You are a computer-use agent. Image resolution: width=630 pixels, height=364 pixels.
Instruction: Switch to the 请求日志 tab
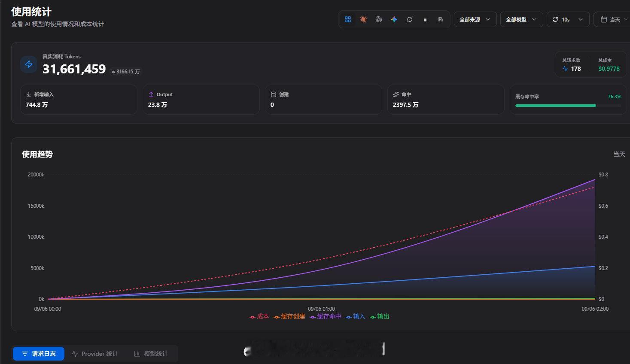39,354
